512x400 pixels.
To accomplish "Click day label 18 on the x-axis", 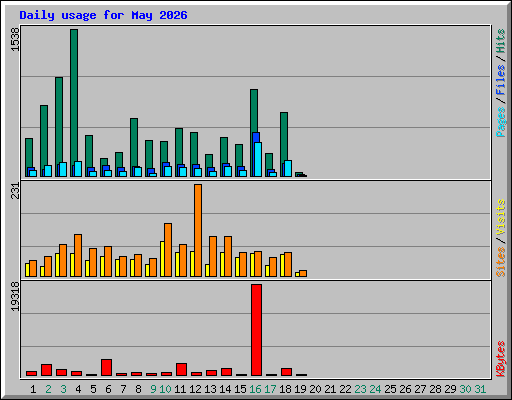I will (285, 389).
